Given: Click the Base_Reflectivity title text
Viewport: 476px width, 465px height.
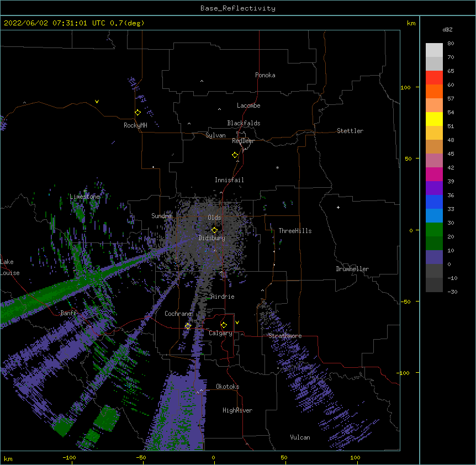Looking at the screenshot, I should point(237,8).
